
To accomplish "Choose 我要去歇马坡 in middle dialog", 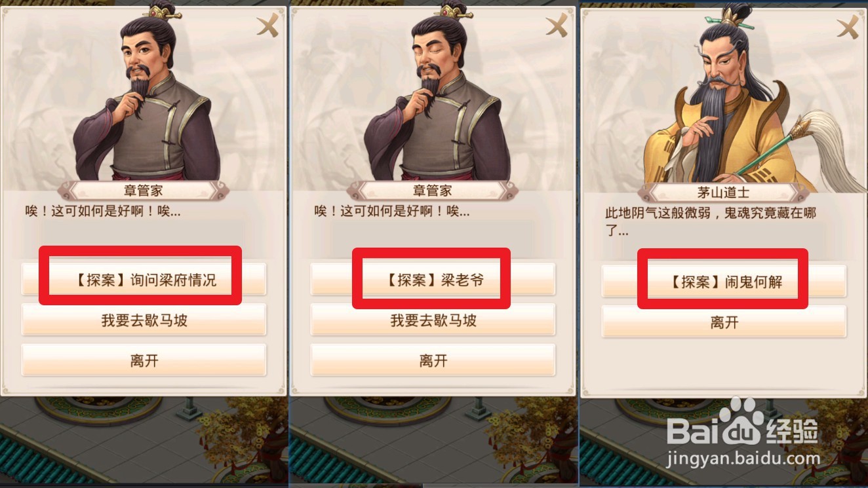I will coord(433,320).
